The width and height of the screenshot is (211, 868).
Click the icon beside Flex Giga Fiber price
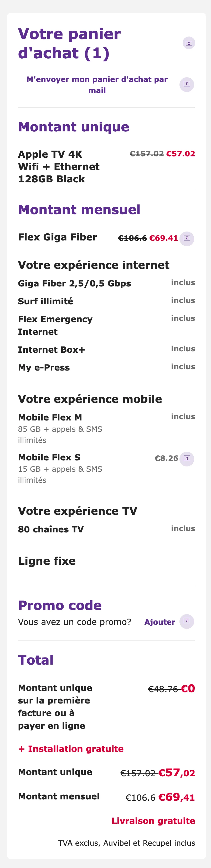point(187,239)
